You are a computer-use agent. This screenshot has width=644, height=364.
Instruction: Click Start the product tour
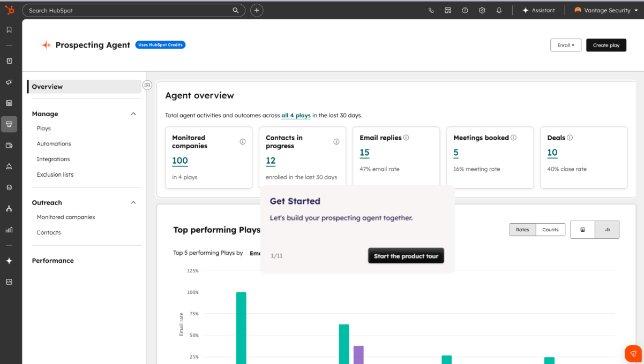[406, 256]
